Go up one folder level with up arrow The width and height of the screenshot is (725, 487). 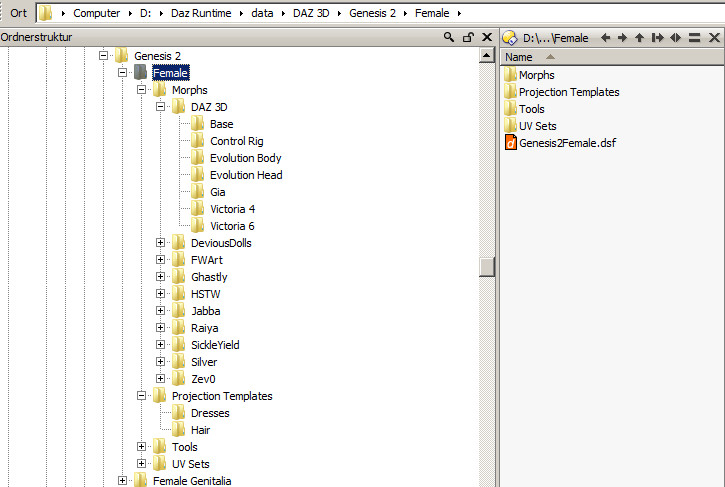click(639, 37)
